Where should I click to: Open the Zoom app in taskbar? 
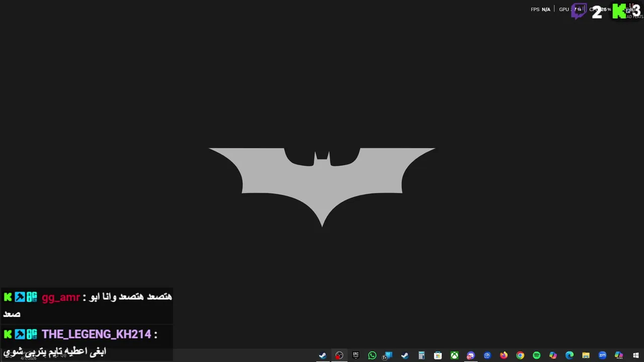[602, 355]
